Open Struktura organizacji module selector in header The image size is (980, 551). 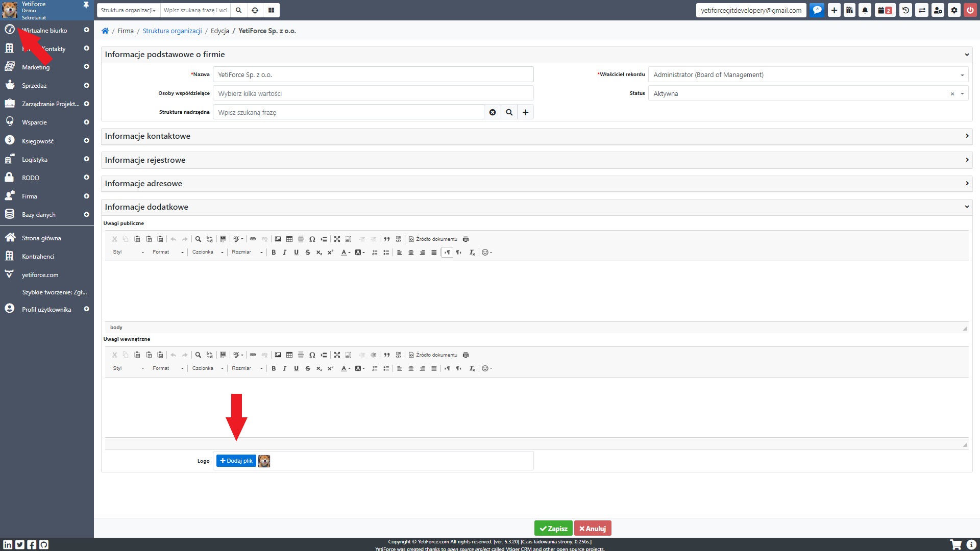click(128, 10)
